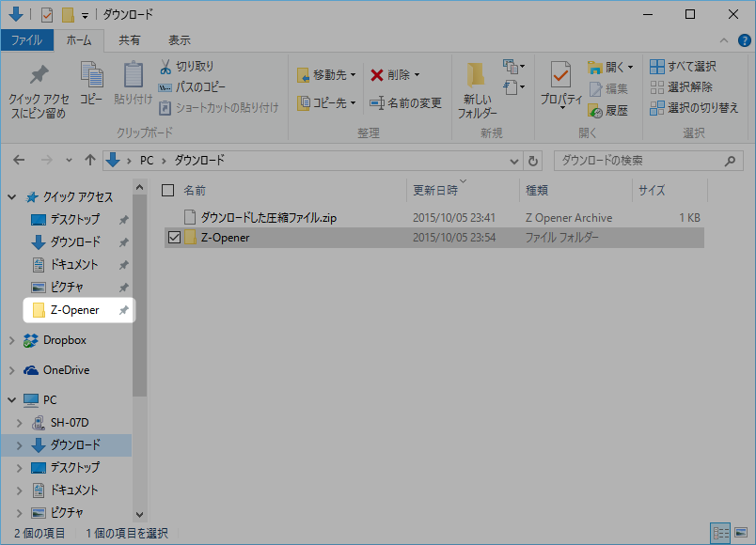
Task: Switch to Share (共有) tab
Action: pos(129,40)
